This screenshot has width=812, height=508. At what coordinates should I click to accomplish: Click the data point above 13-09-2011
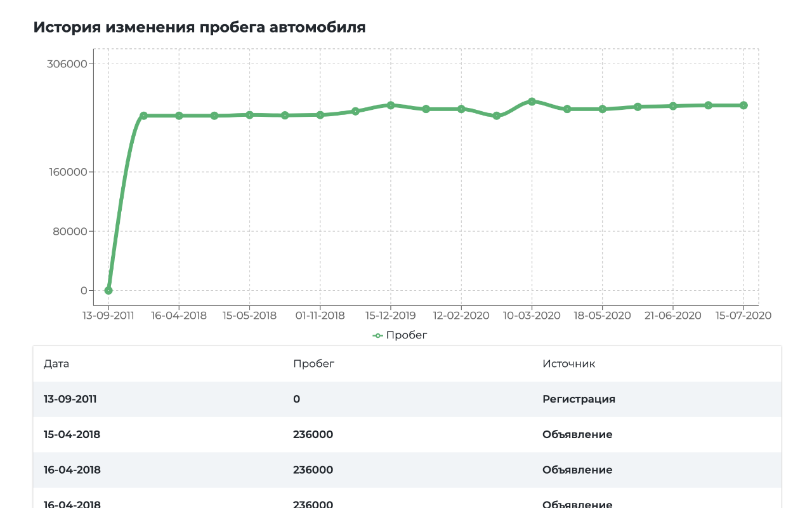click(108, 290)
